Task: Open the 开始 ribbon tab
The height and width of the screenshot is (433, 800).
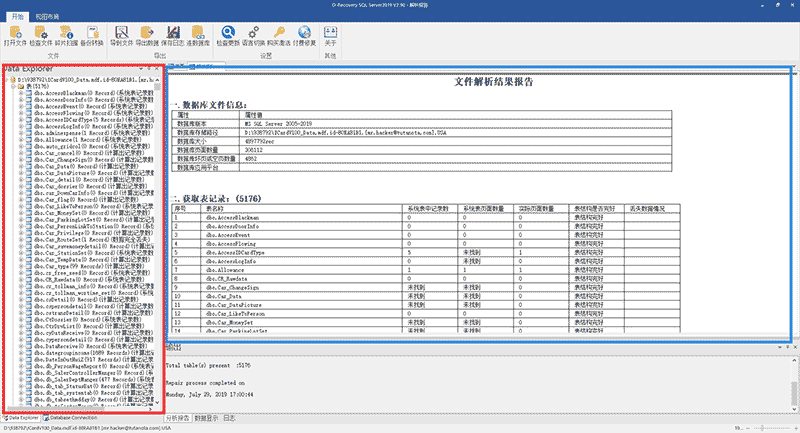Action: point(18,17)
